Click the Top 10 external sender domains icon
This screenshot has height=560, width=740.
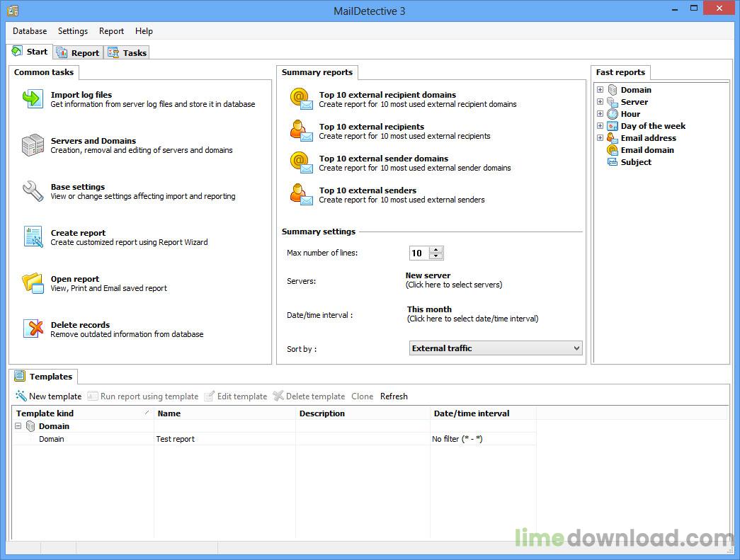click(301, 162)
